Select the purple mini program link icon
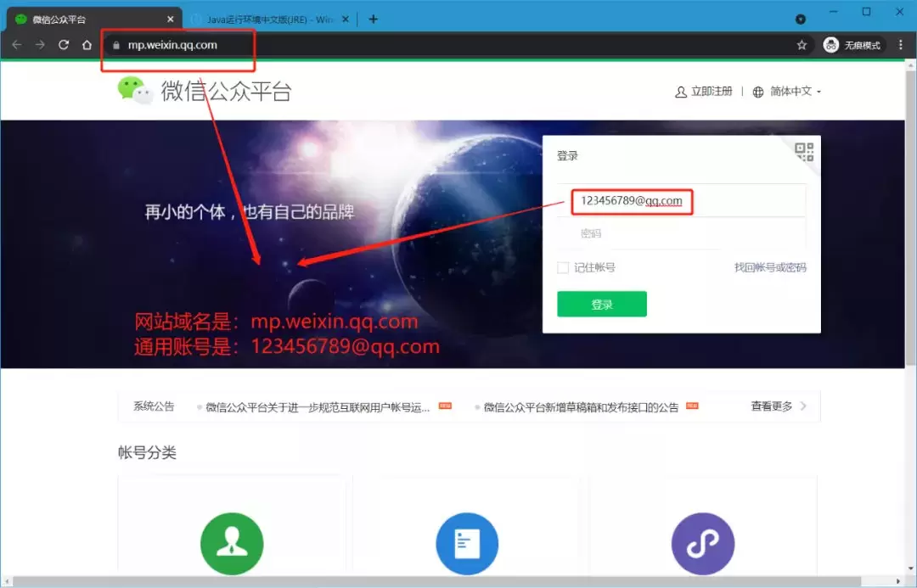The image size is (917, 588). (x=702, y=544)
